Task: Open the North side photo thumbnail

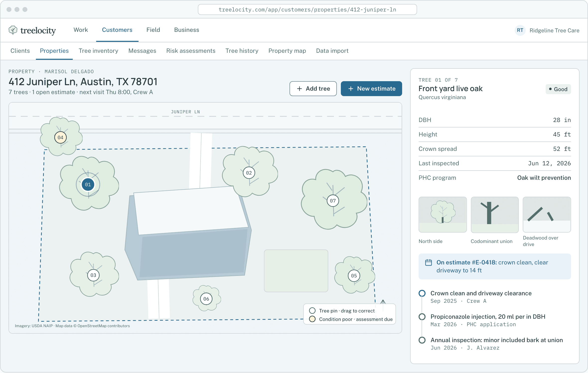Action: coord(443,215)
